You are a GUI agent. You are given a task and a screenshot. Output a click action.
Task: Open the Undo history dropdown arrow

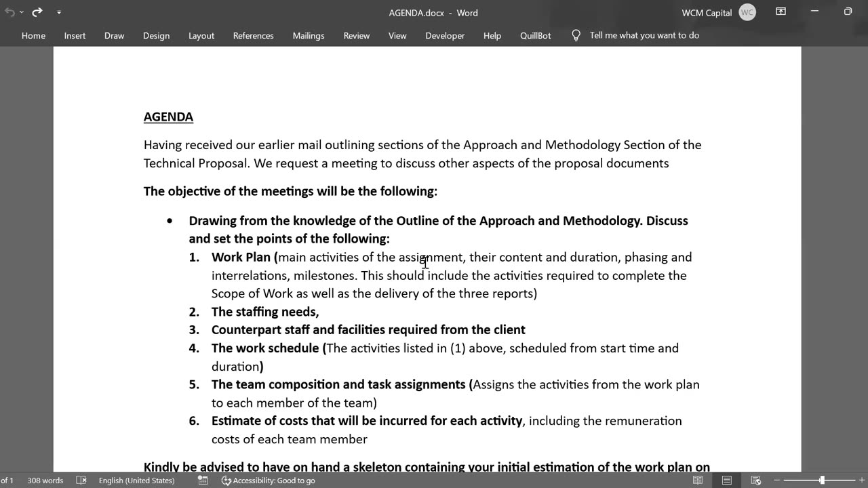(x=22, y=12)
